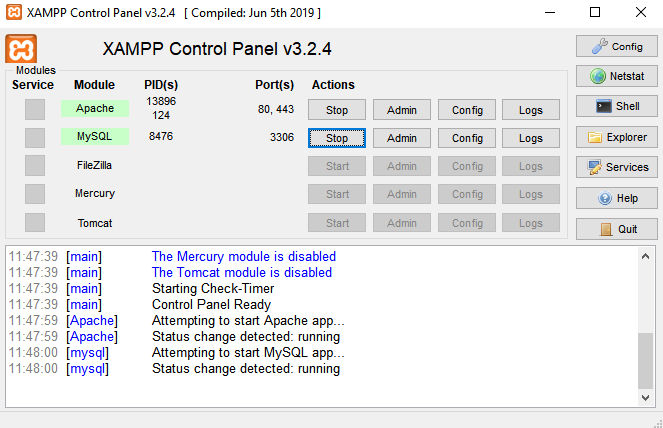This screenshot has width=663, height=428.
Task: Open the MySQL Logs menu
Action: coord(531,138)
